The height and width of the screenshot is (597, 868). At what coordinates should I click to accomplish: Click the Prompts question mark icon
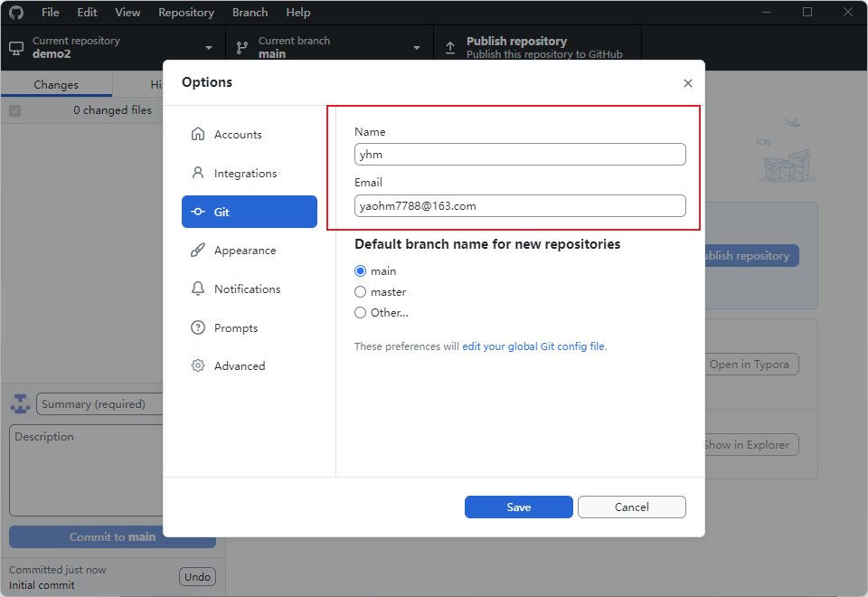tap(198, 328)
